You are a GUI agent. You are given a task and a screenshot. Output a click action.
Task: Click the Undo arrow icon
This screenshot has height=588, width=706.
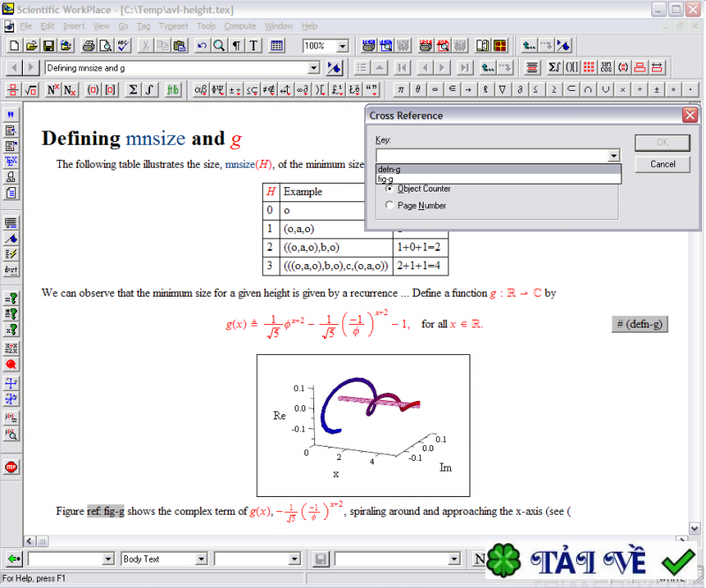tap(202, 46)
